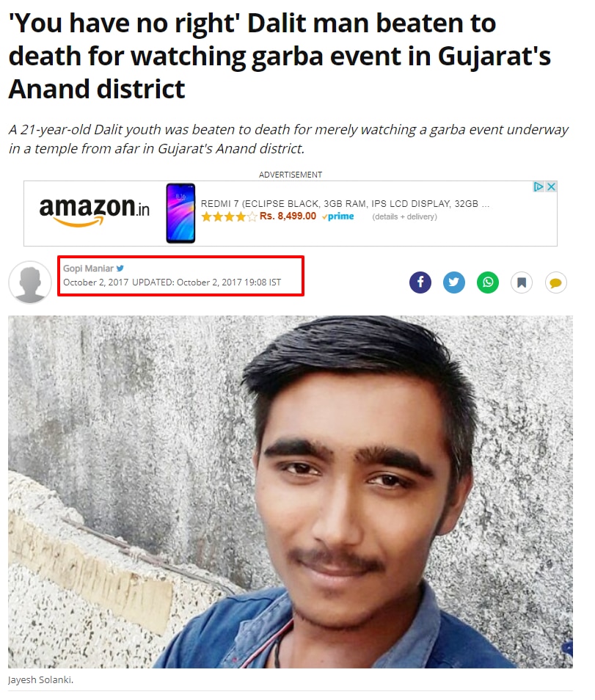Share article on WhatsApp
The image size is (595, 700).
(x=488, y=282)
